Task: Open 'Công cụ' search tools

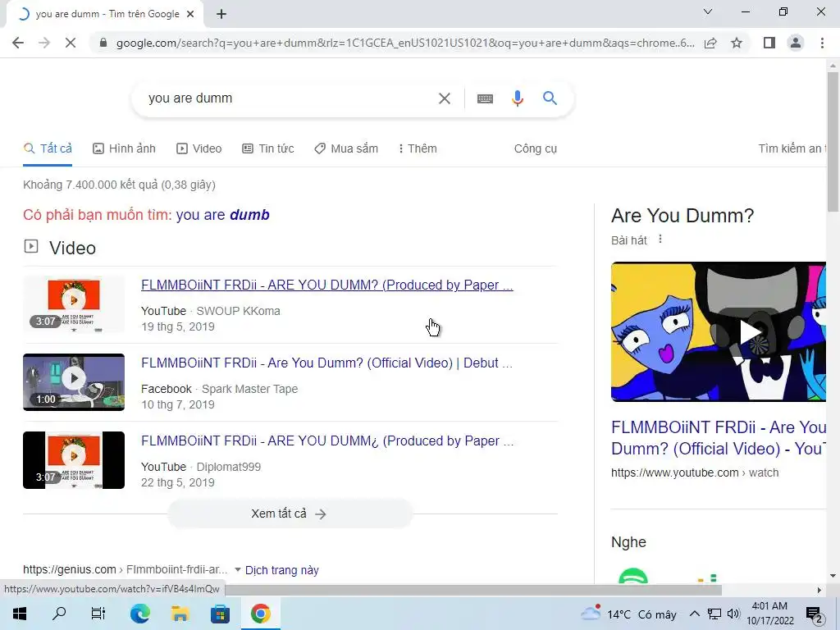Action: coord(535,149)
